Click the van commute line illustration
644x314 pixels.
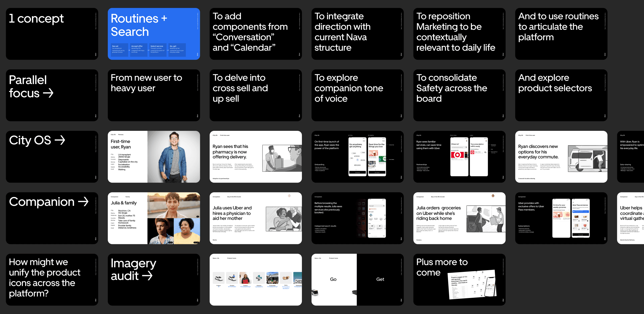(587, 158)
